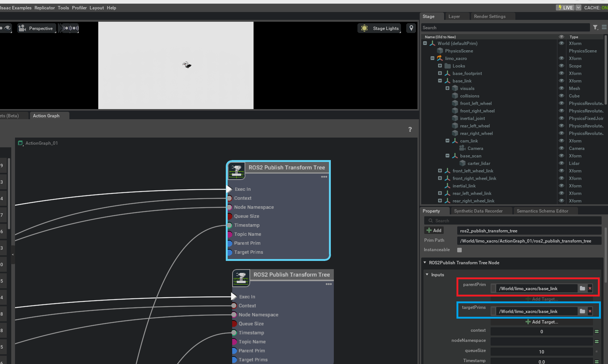Click the Target Prims port of the selected node
Screen dimensions: 608x364
coord(230,252)
